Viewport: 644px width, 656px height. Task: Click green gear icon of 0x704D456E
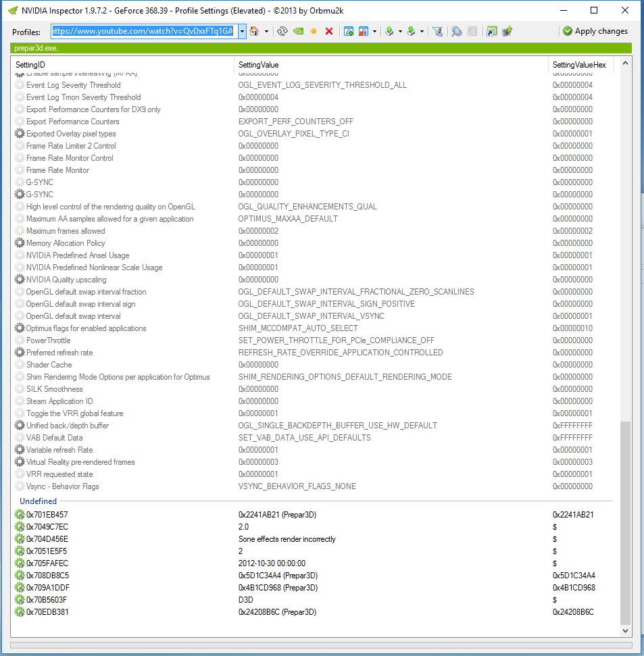point(20,539)
